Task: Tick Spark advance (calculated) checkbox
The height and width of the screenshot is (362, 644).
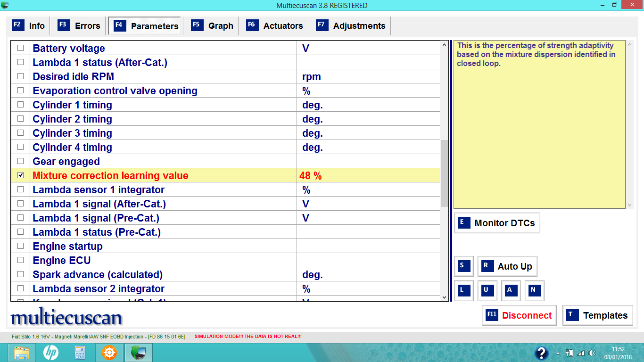Action: tap(20, 274)
